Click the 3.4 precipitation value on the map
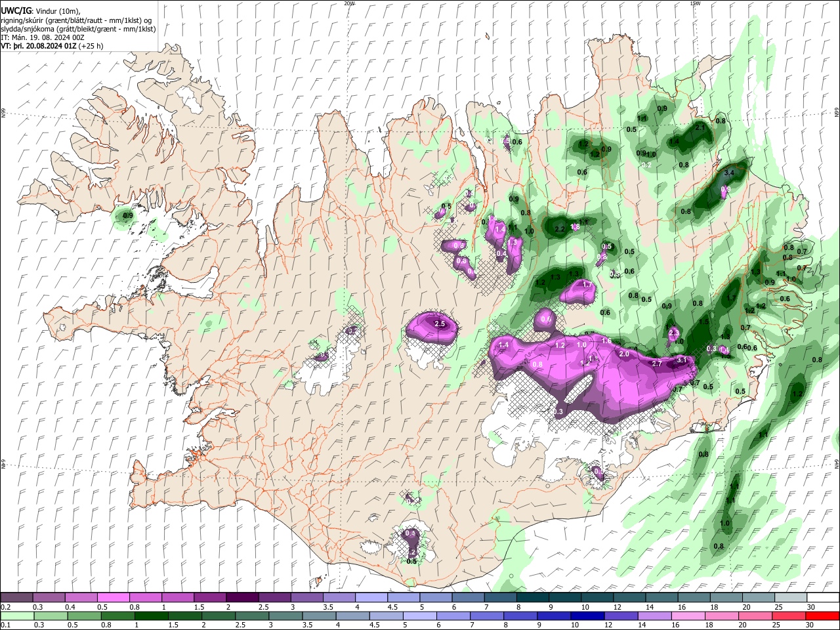This screenshot has width=840, height=630. pyautogui.click(x=728, y=173)
